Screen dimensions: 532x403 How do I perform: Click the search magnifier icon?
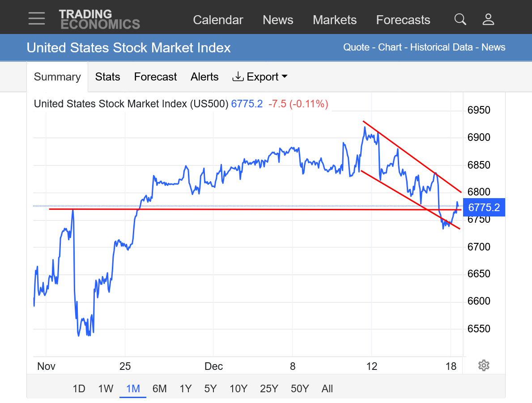coord(460,19)
